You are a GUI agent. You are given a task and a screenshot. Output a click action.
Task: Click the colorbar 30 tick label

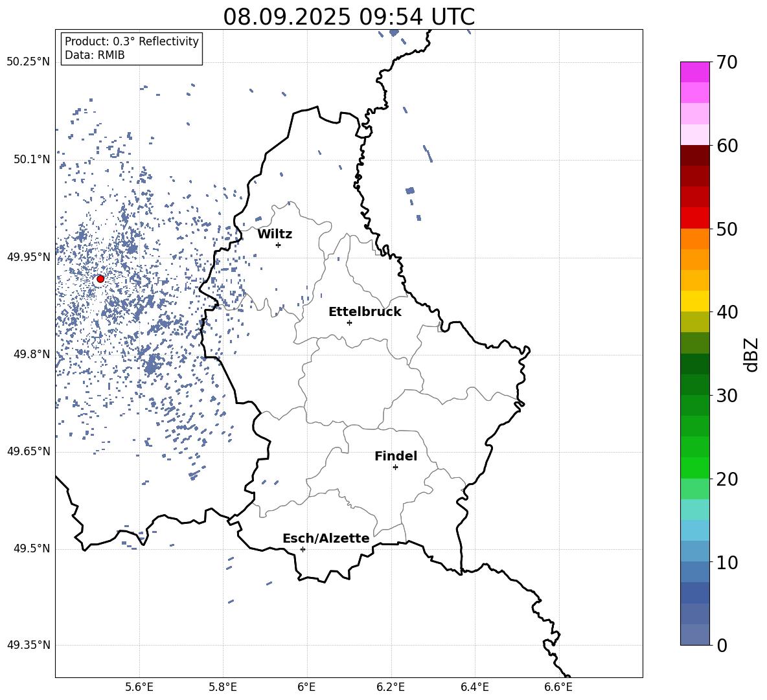(x=727, y=396)
